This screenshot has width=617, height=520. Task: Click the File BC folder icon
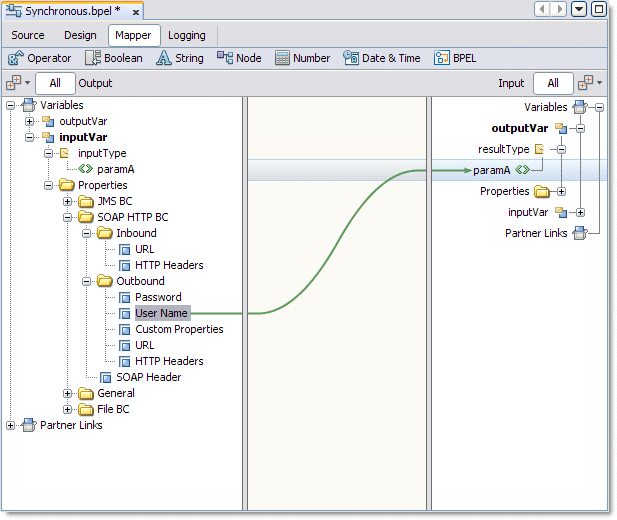[86, 409]
